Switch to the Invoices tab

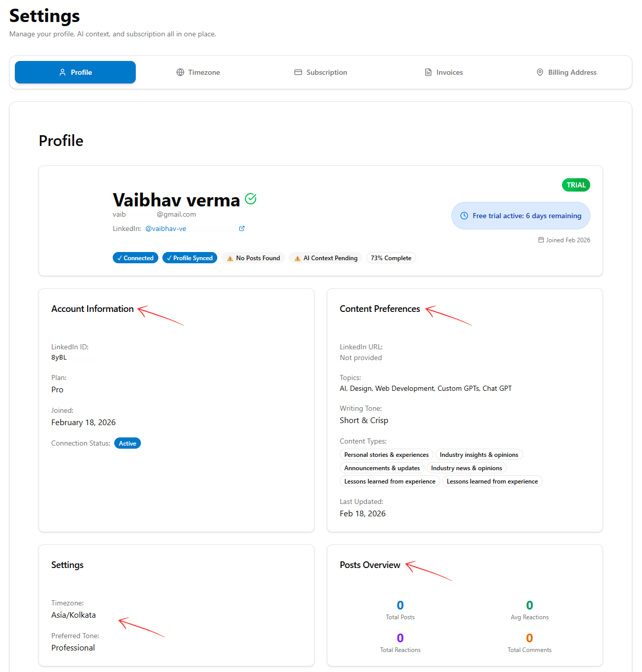(x=444, y=72)
